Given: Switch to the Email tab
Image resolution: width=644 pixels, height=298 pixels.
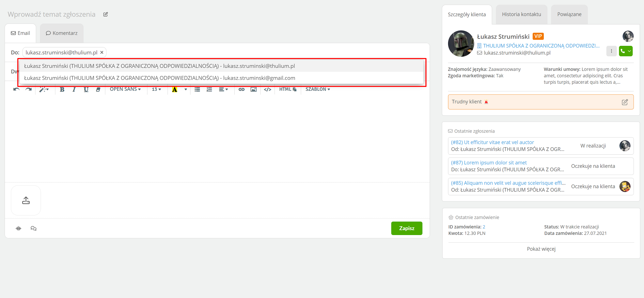Looking at the screenshot, I should pyautogui.click(x=20, y=33).
